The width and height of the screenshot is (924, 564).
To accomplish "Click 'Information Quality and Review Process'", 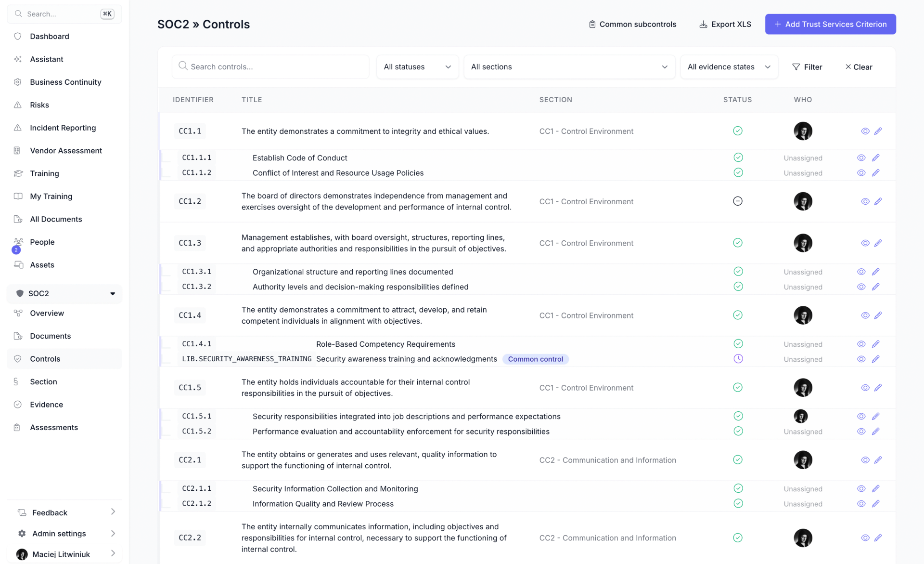I will (323, 503).
